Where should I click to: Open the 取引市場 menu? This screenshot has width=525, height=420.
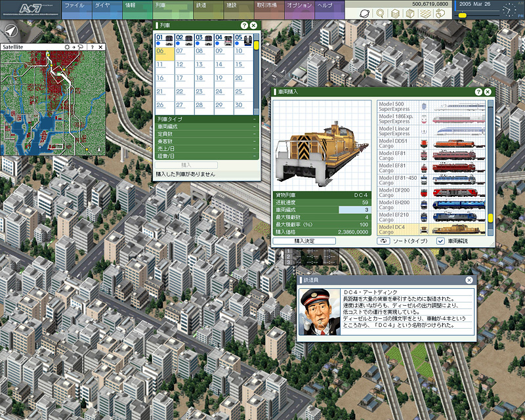pos(269,10)
